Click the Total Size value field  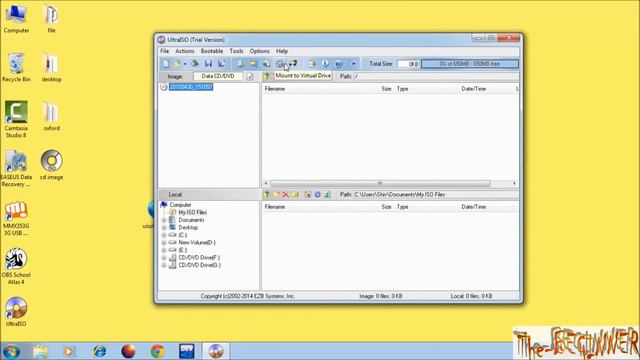[x=408, y=64]
